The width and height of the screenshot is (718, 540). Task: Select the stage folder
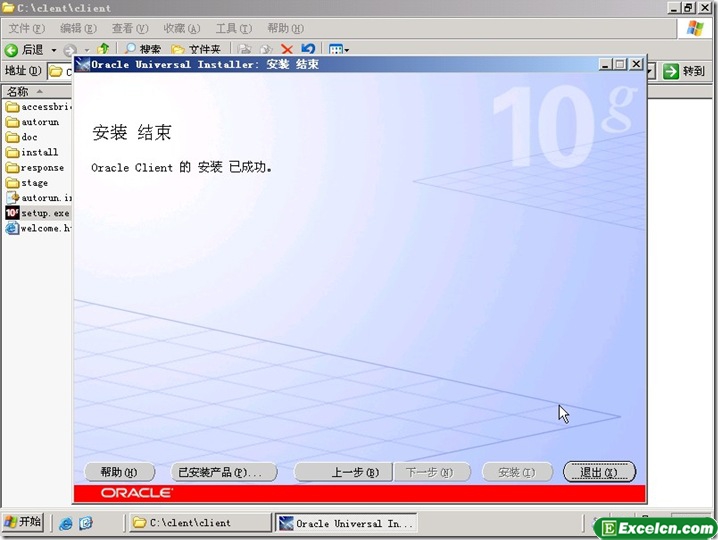(27, 183)
